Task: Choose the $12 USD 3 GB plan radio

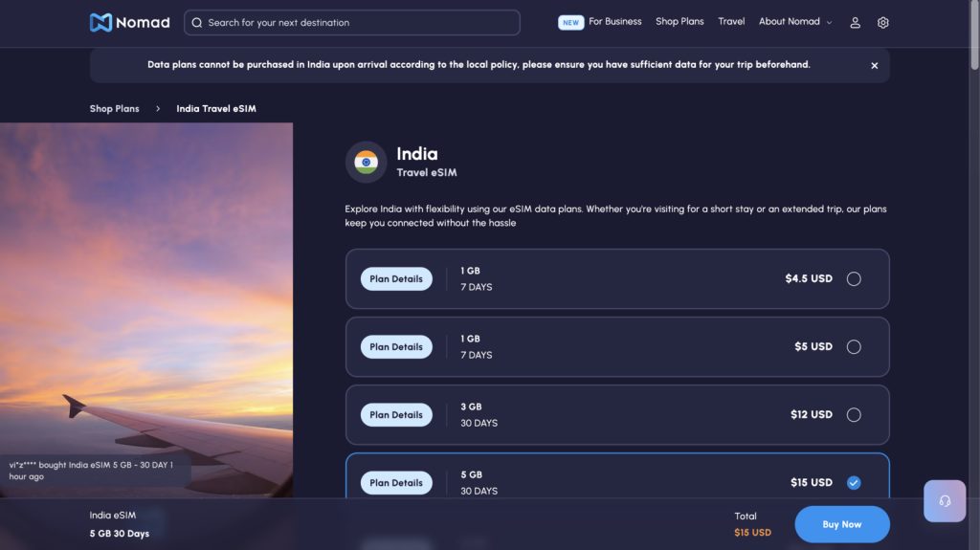Action: tap(854, 415)
